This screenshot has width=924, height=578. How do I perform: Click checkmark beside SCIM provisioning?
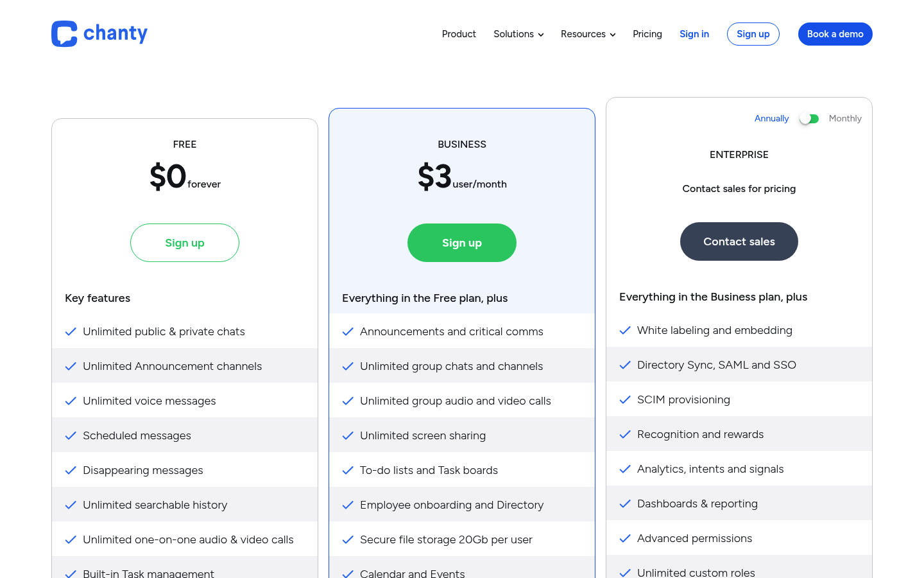point(625,399)
